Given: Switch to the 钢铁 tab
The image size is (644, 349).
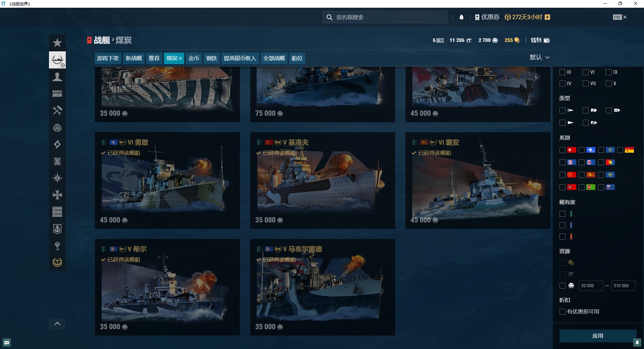Looking at the screenshot, I should (211, 58).
